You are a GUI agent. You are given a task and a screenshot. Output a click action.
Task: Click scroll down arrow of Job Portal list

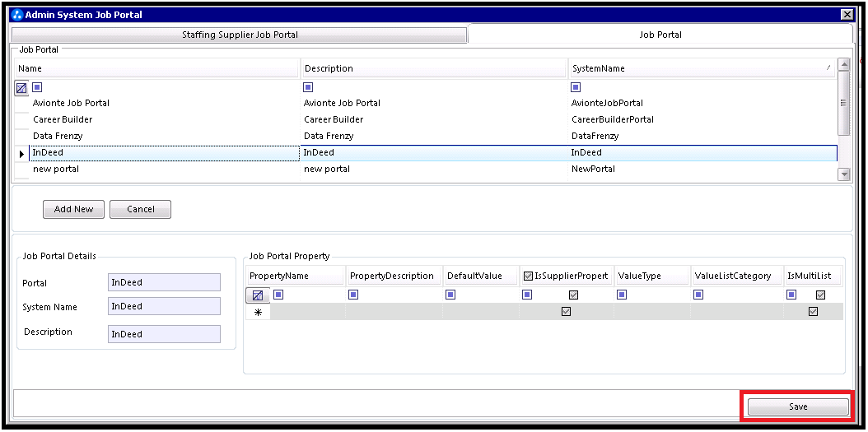(843, 174)
